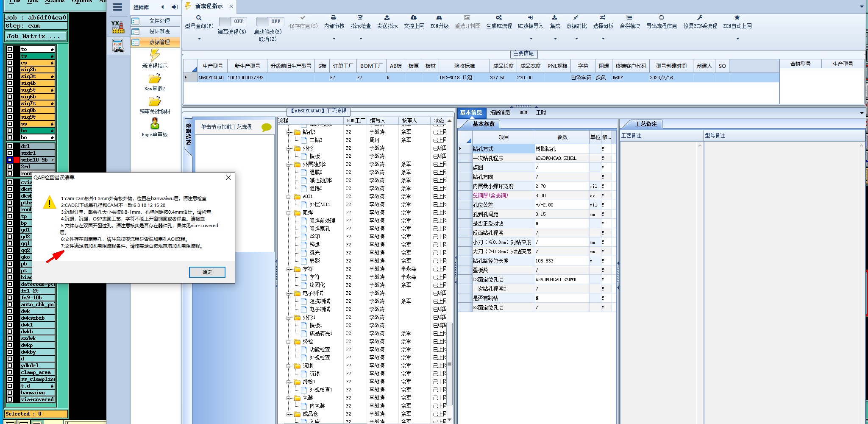The image size is (868, 424).
Task: Click the yellow speech bubble icon
Action: click(x=267, y=127)
